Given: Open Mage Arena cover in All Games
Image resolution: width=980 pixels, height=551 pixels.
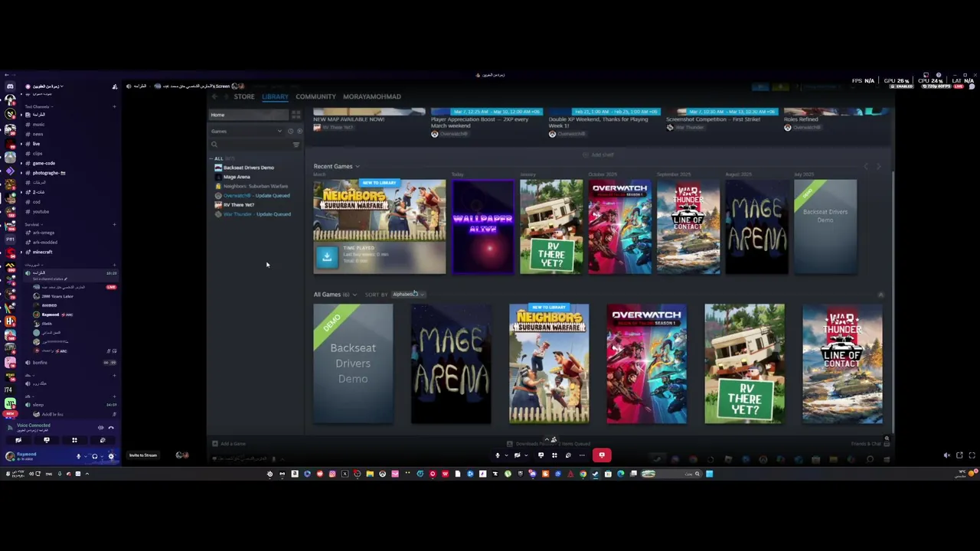Looking at the screenshot, I should point(451,364).
